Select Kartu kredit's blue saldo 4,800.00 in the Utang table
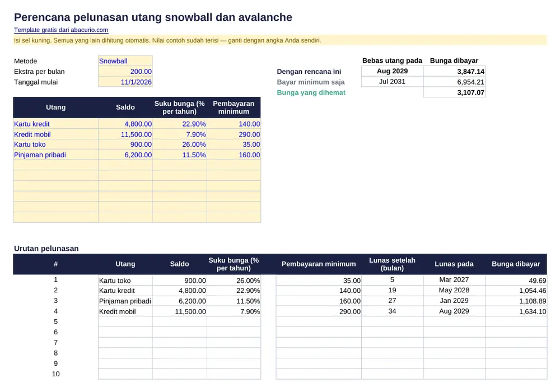This screenshot has width=560, height=392. point(125,124)
